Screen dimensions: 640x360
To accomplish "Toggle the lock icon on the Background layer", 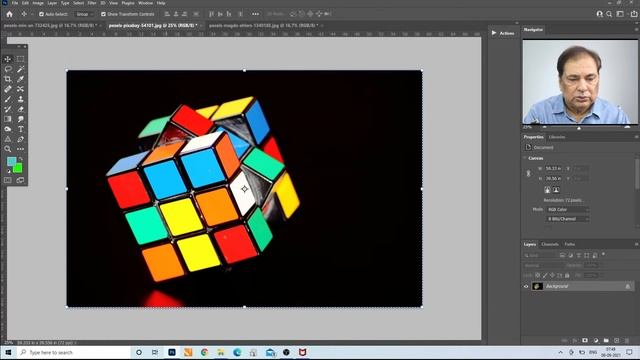I will pyautogui.click(x=628, y=287).
